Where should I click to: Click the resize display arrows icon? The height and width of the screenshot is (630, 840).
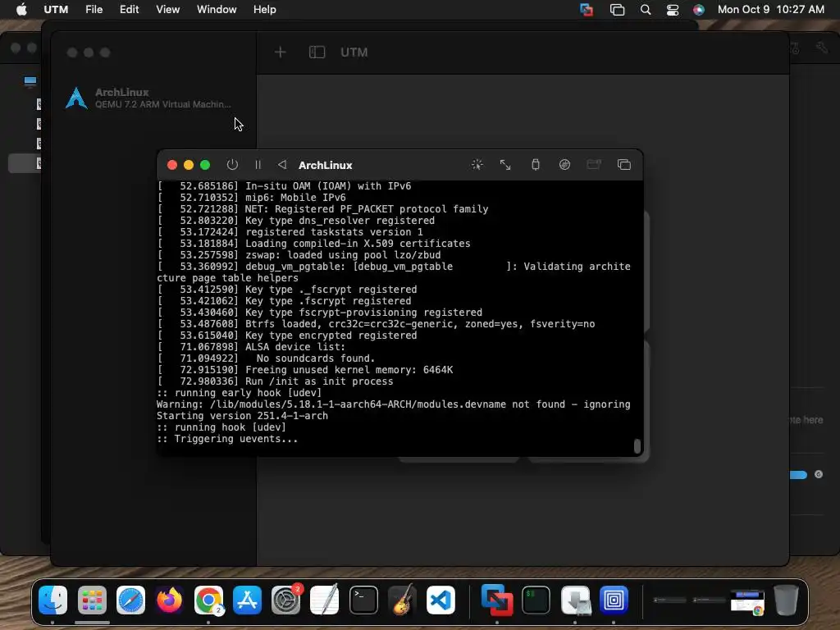pos(505,165)
